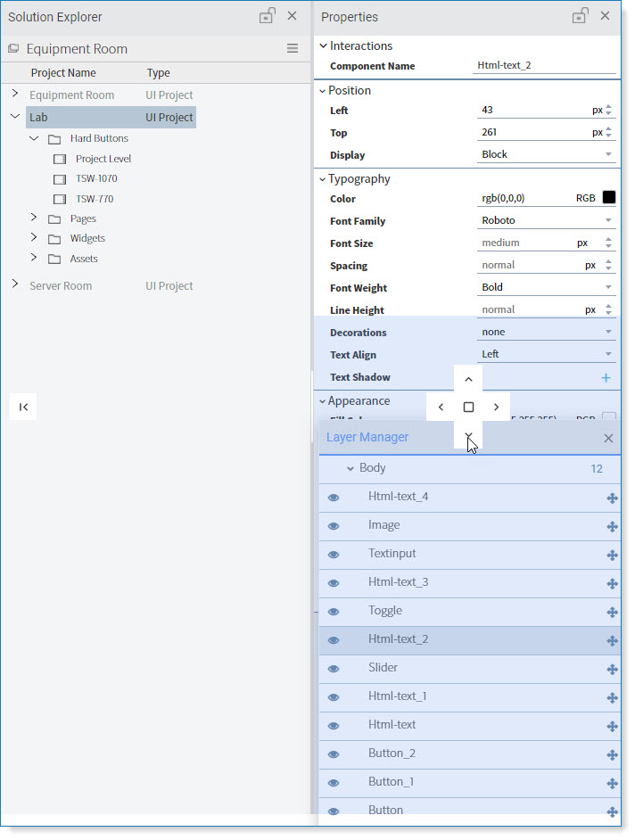This screenshot has width=635, height=840.
Task: Click the move handle for Html-text layer
Action: coord(612,727)
